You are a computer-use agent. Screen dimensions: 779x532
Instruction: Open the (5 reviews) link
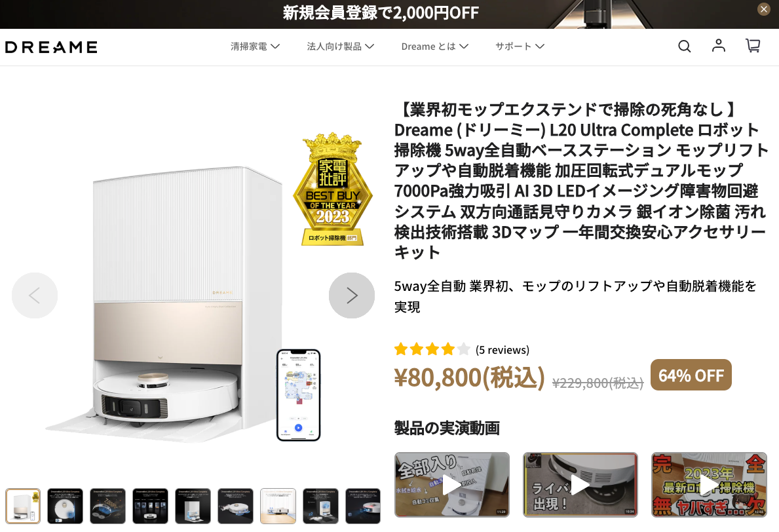coord(503,350)
